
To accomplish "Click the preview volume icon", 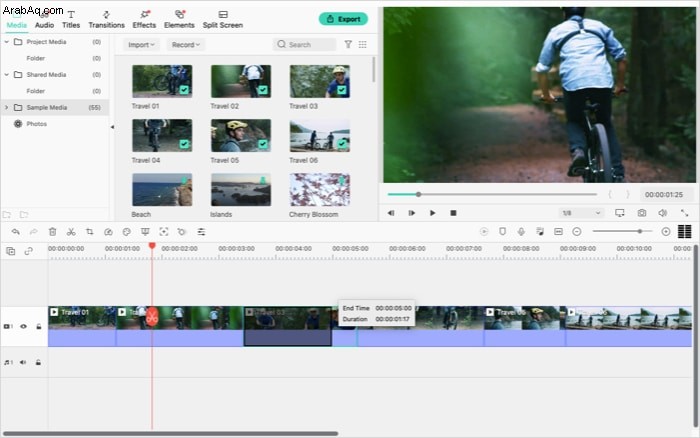I will [x=662, y=213].
